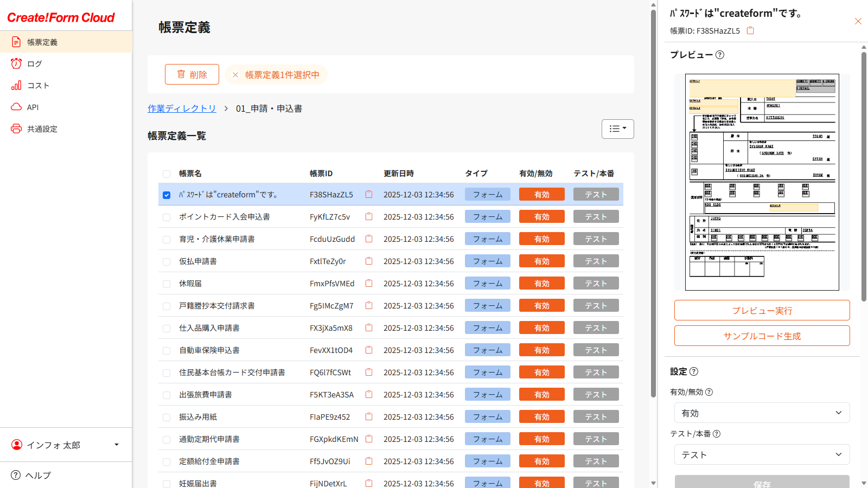This screenshot has width=868, height=488.
Task: Click the form preview thumbnail image
Action: 762,182
